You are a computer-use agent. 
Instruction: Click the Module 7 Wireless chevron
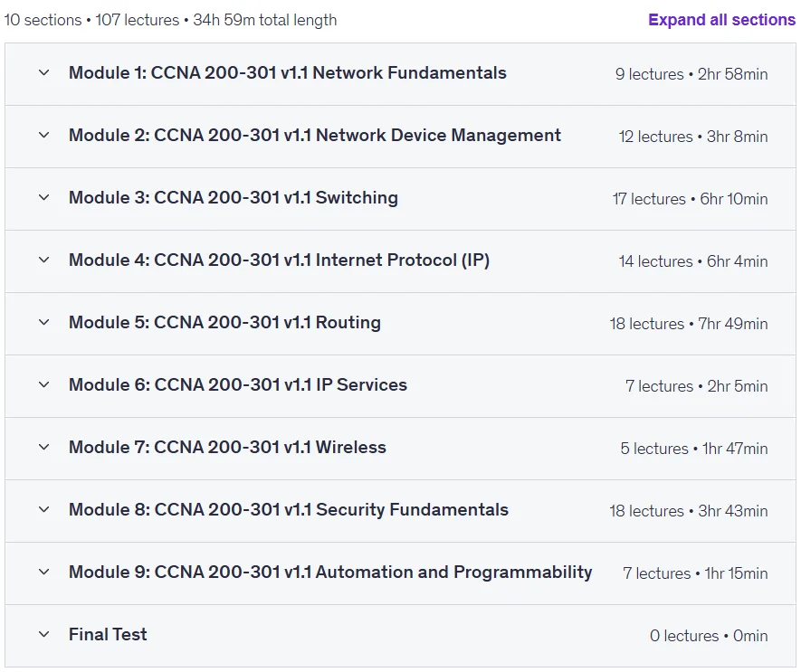(44, 447)
